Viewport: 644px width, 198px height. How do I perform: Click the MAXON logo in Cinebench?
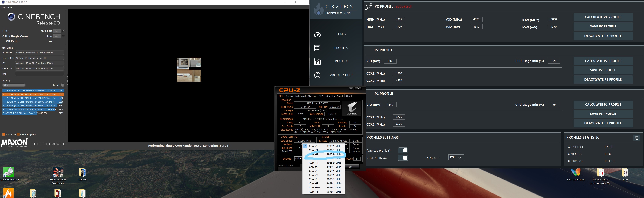[x=14, y=143]
